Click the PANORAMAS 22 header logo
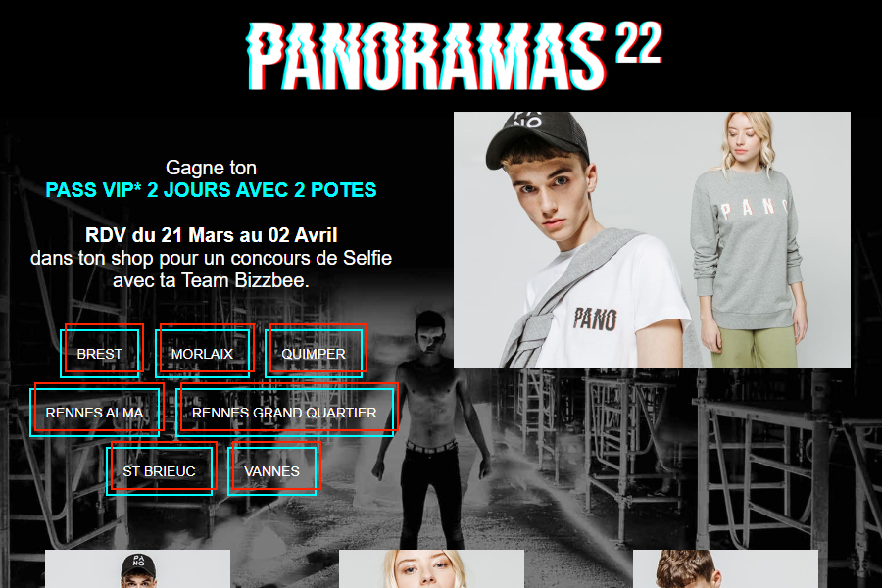 [x=455, y=56]
